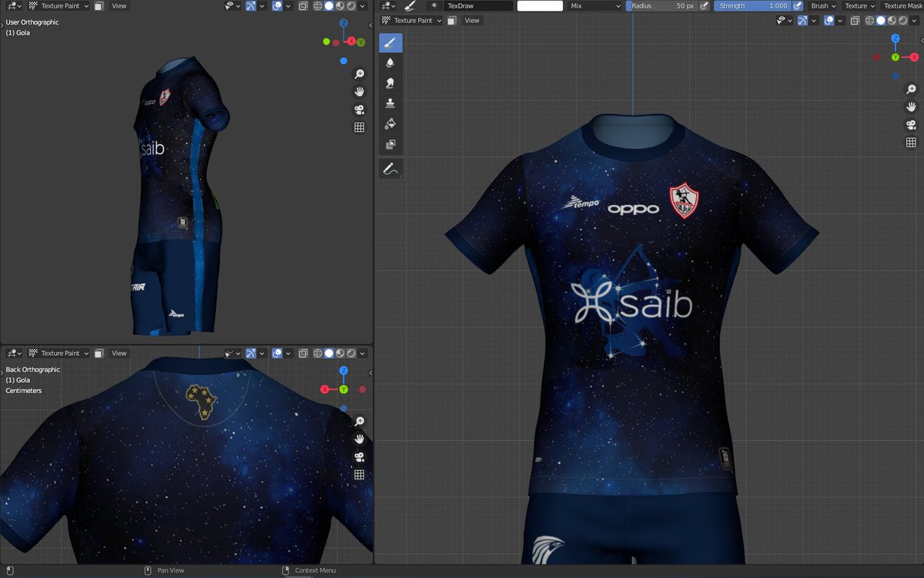Set solid shading in Back Orthographic viewport
The width and height of the screenshot is (924, 578).
pyautogui.click(x=329, y=353)
